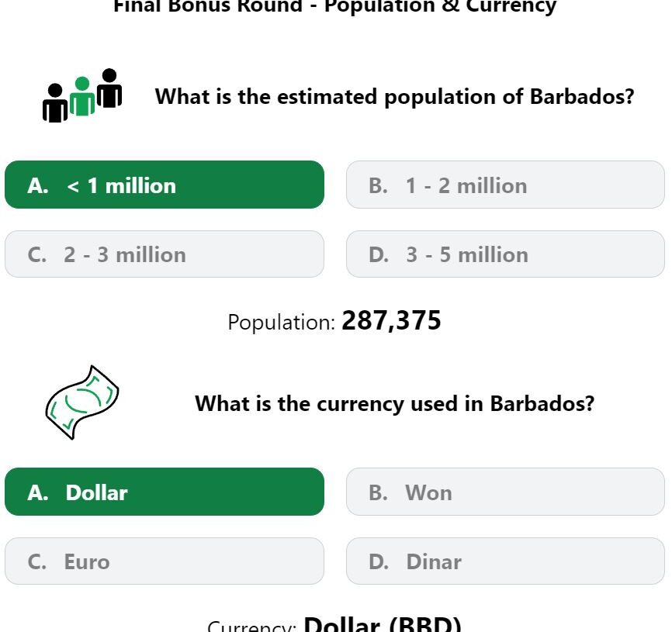The height and width of the screenshot is (632, 672).
Task: Click the rightmost black person figure
Action: tap(109, 88)
